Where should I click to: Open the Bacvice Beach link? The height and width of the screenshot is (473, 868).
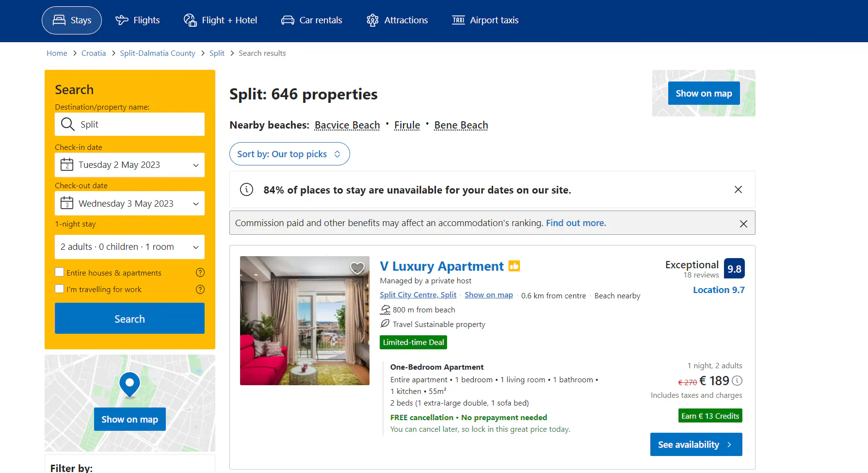tap(347, 125)
